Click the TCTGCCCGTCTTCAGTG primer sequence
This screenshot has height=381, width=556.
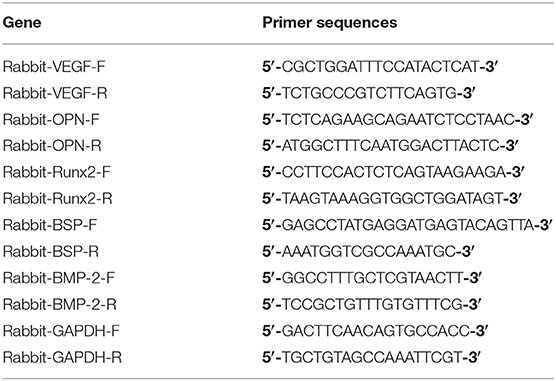click(369, 93)
